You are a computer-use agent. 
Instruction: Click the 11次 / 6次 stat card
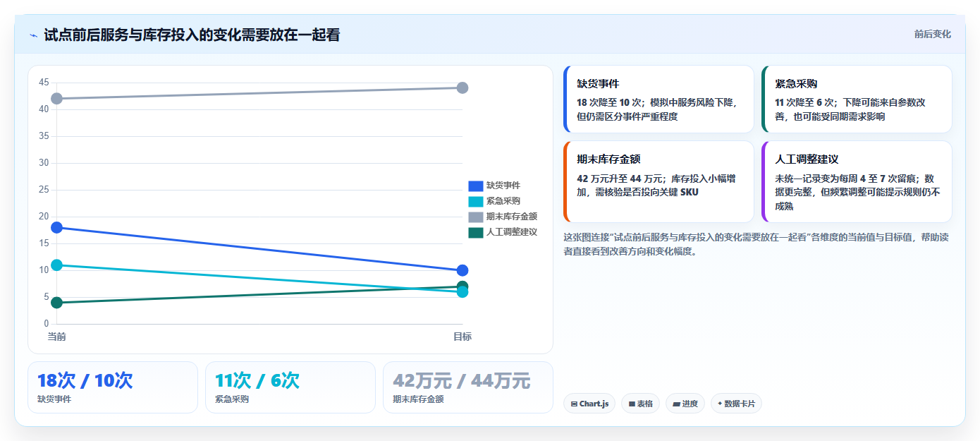pos(290,387)
